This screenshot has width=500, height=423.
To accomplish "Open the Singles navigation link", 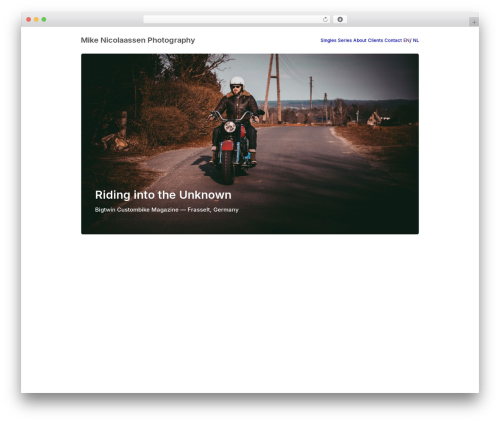I will (x=328, y=40).
